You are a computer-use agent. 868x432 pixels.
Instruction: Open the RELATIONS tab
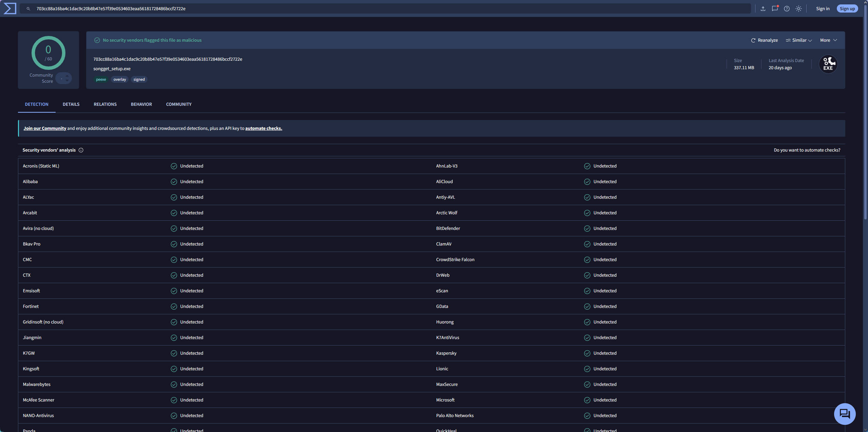point(105,104)
